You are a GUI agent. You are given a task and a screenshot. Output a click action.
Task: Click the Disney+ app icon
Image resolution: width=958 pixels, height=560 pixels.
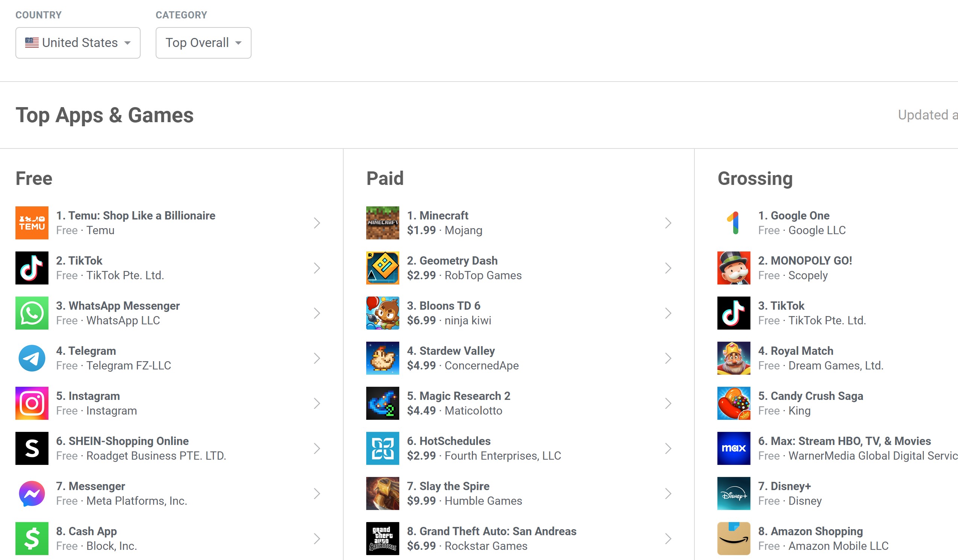(733, 493)
